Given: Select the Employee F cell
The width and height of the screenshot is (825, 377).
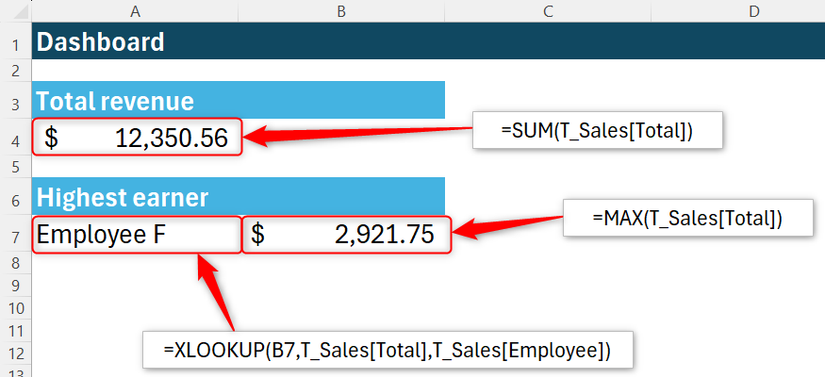Looking at the screenshot, I should (136, 235).
